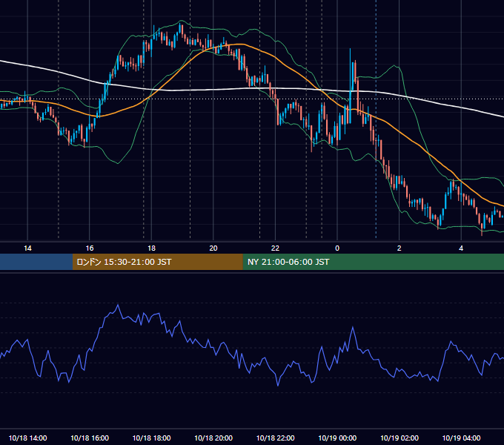The image size is (504, 445).
Task: Click the 4 hour label on the price chart axis
Action: click(x=461, y=248)
